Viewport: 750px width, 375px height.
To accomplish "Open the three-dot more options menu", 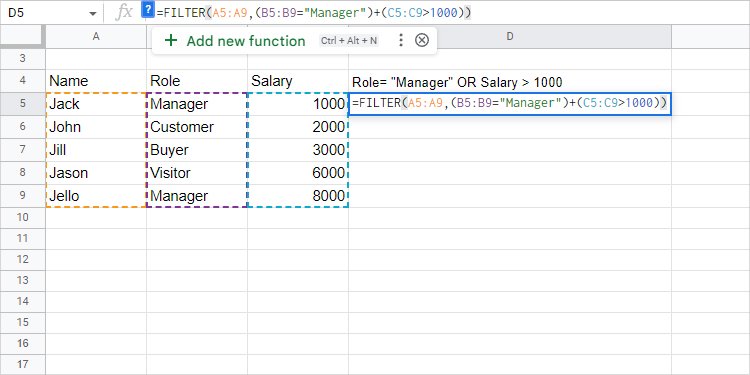I will pos(401,40).
